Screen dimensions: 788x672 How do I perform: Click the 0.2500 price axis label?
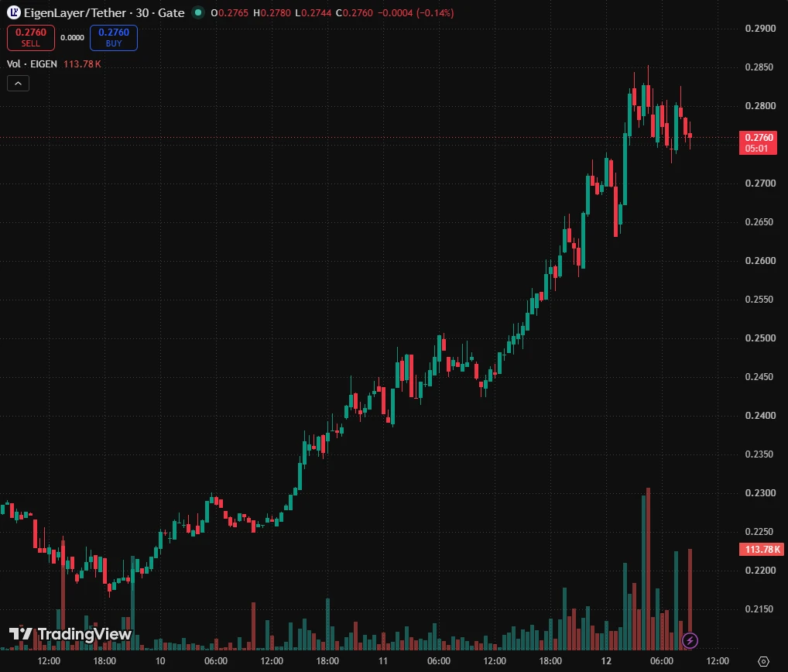click(760, 338)
